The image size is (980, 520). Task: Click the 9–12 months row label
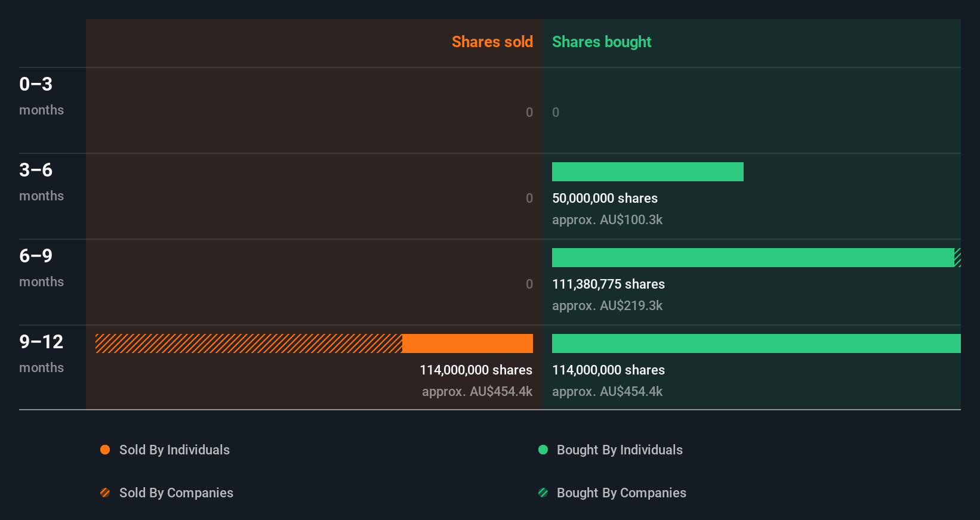pos(41,353)
